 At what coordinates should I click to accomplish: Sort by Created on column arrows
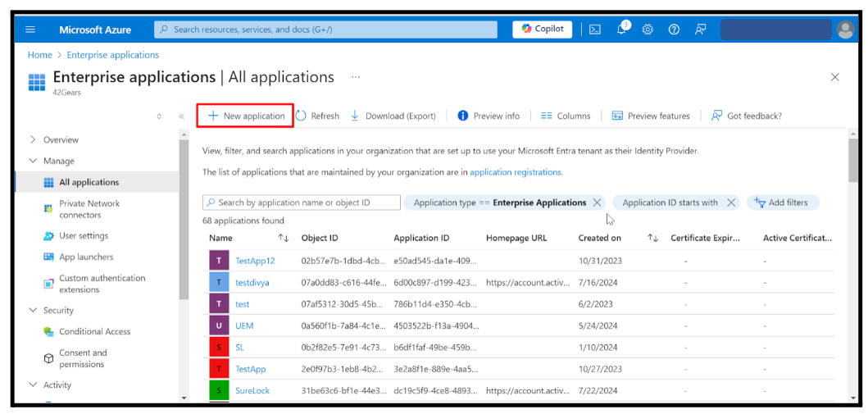pos(652,238)
